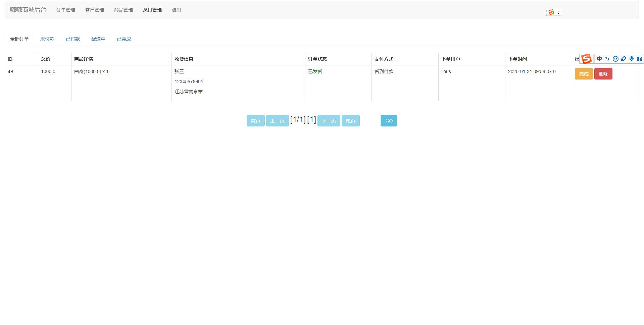Toggle the 中 Chinese/English input mode
The height and width of the screenshot is (325, 644).
599,59
